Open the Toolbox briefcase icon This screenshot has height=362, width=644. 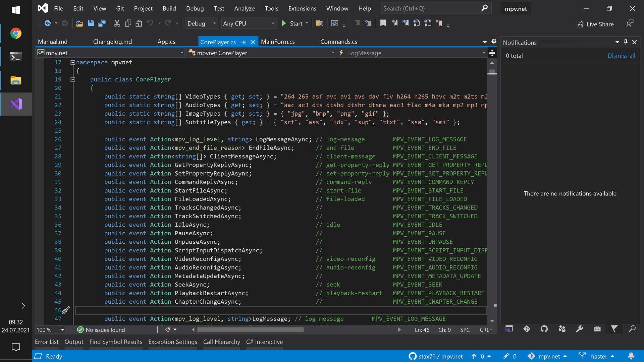tap(597, 329)
